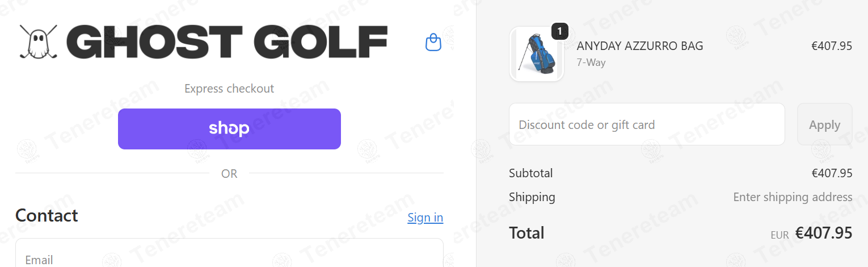Click the Enter shipping address text
This screenshot has height=267, width=868.
793,197
